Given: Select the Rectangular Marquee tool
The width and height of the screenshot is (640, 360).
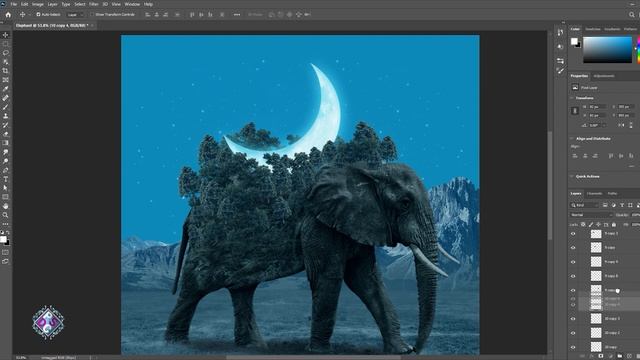Looking at the screenshot, I should pos(5,44).
